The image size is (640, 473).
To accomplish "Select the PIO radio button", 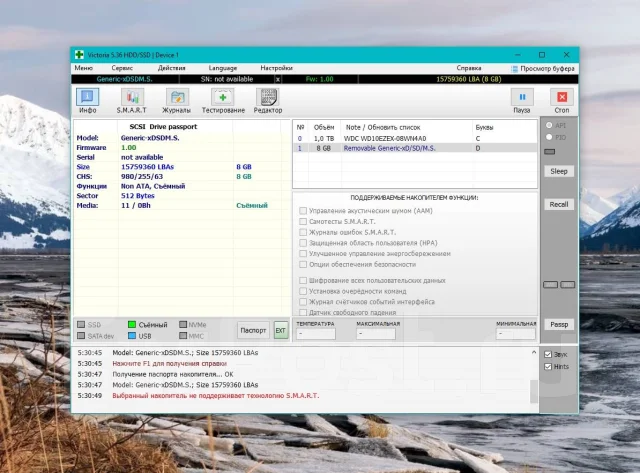I will [549, 137].
